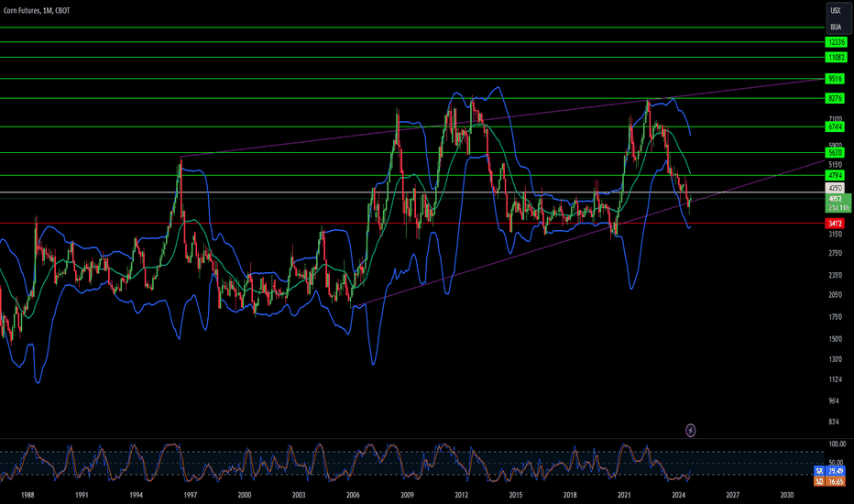
Task: Select the white 425'0 price label
Action: (835, 188)
